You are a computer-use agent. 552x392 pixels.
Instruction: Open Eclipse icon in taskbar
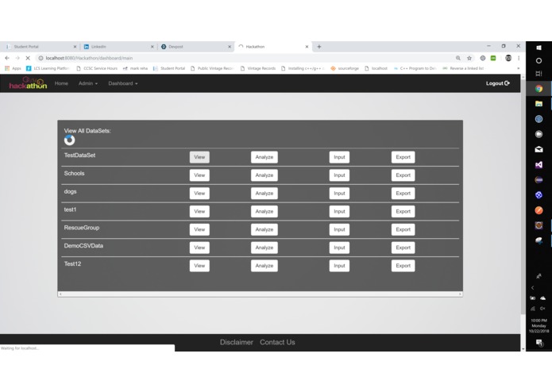point(538,179)
